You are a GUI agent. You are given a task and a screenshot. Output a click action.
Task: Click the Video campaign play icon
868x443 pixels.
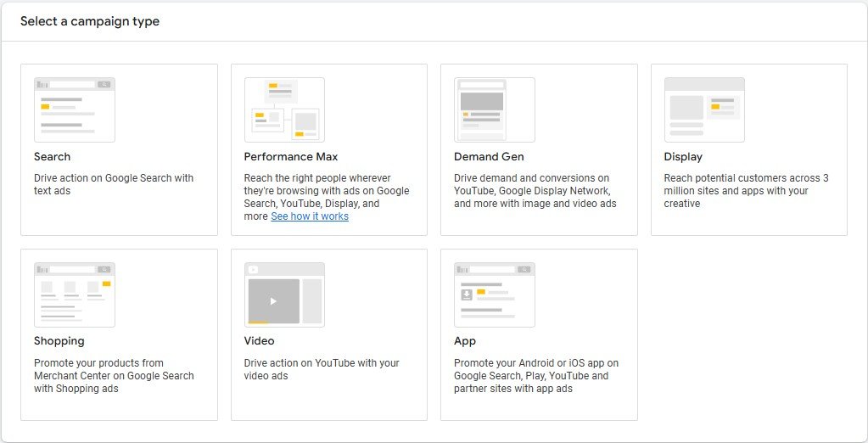click(x=273, y=301)
